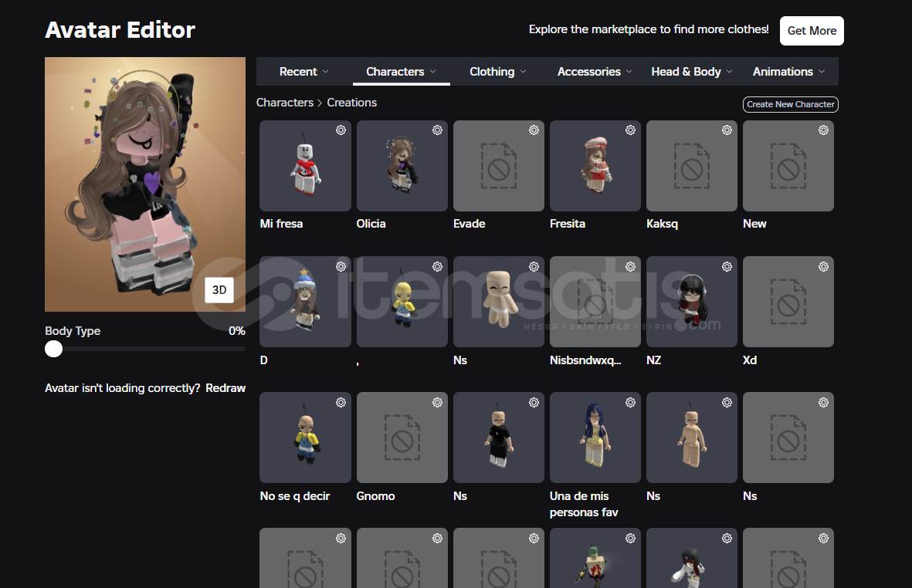Go to Characters in the breadcrumb
The image size is (912, 588).
point(285,103)
